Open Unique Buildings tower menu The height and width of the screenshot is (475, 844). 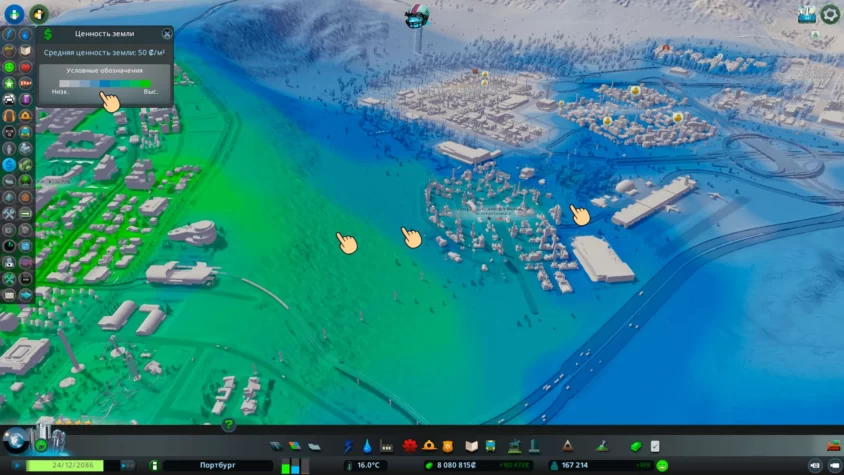pos(534,446)
